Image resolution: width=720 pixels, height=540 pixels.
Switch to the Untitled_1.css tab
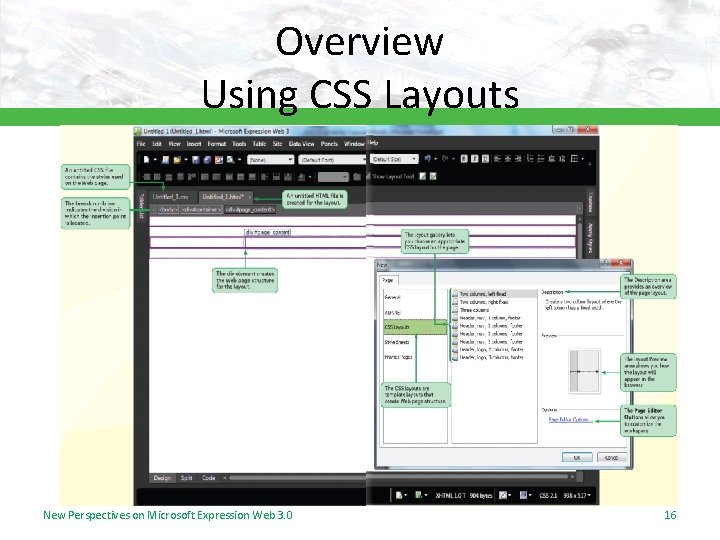tap(170, 197)
